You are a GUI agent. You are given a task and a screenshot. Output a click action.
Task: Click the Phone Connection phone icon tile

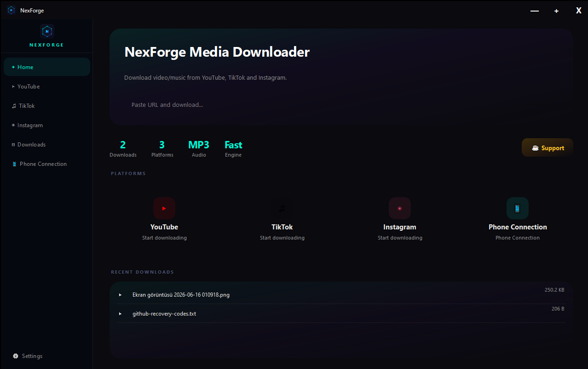pyautogui.click(x=518, y=208)
